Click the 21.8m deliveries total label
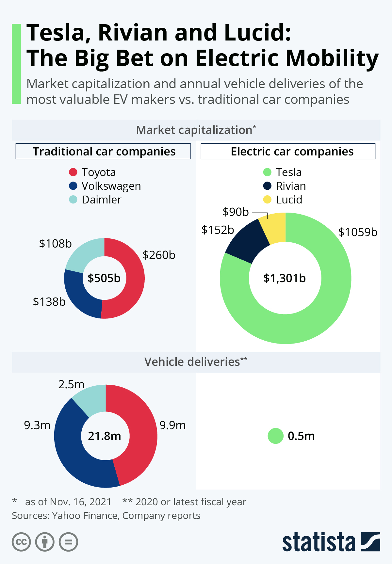This screenshot has width=392, height=564. [105, 436]
